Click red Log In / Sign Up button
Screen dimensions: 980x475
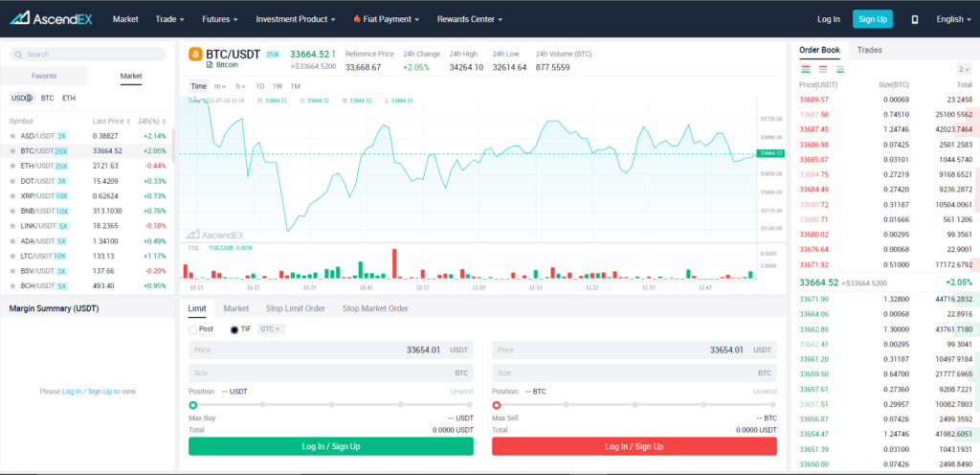coord(635,446)
